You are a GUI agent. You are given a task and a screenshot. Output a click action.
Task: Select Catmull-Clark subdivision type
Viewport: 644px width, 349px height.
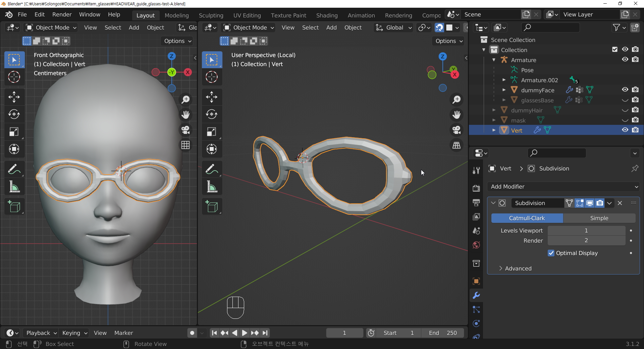(527, 218)
